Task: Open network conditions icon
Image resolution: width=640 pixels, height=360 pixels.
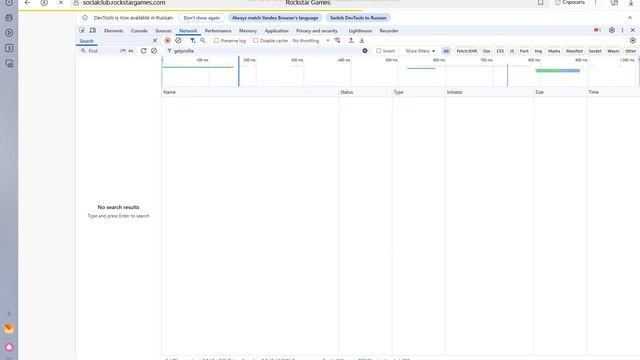Action: pyautogui.click(x=337, y=40)
